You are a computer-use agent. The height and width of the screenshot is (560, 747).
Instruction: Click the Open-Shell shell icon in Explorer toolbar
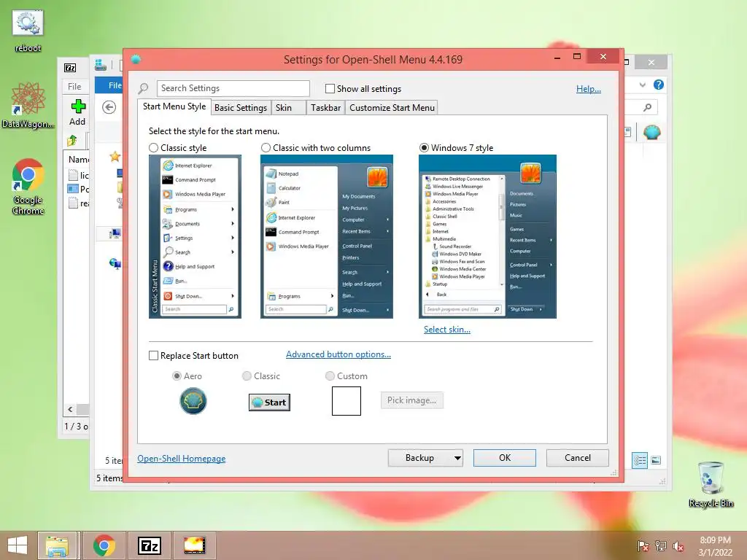(651, 132)
